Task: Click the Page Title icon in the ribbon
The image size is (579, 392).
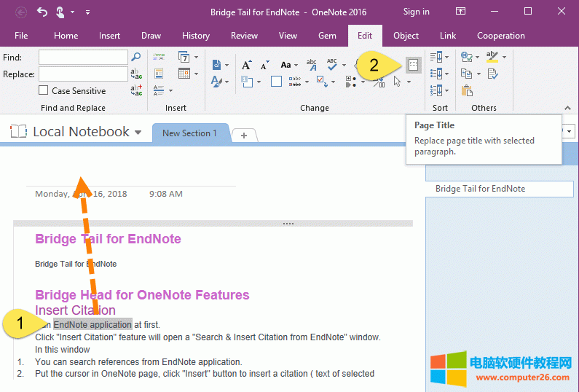Action: (x=413, y=65)
